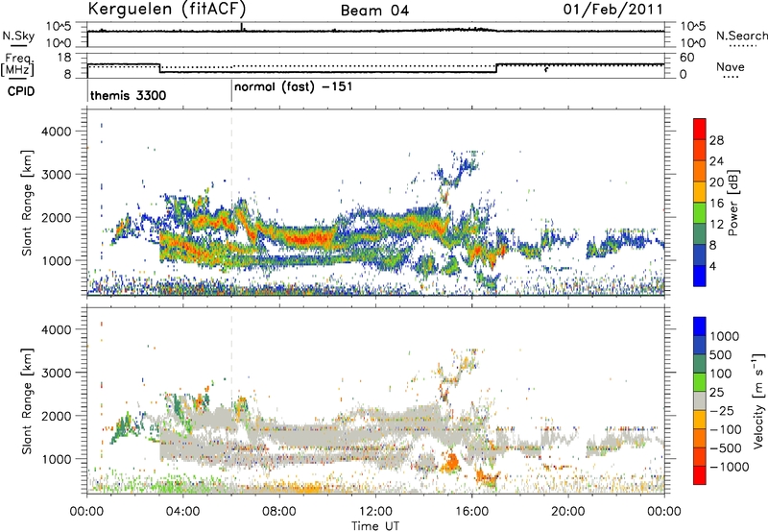This screenshot has height=532, width=768.
Task: Click the orange negative-velocity patch near 15:00
Action: (450, 463)
